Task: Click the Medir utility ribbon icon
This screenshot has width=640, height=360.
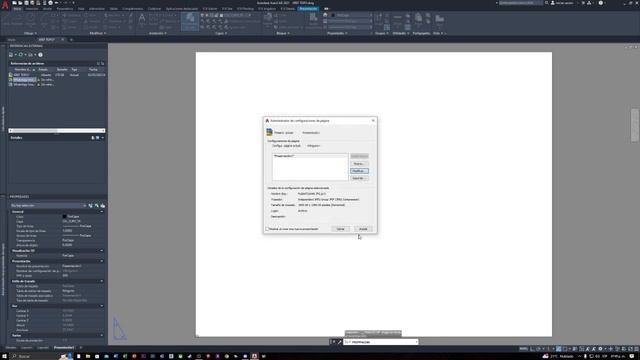Action: pyautogui.click(x=398, y=20)
